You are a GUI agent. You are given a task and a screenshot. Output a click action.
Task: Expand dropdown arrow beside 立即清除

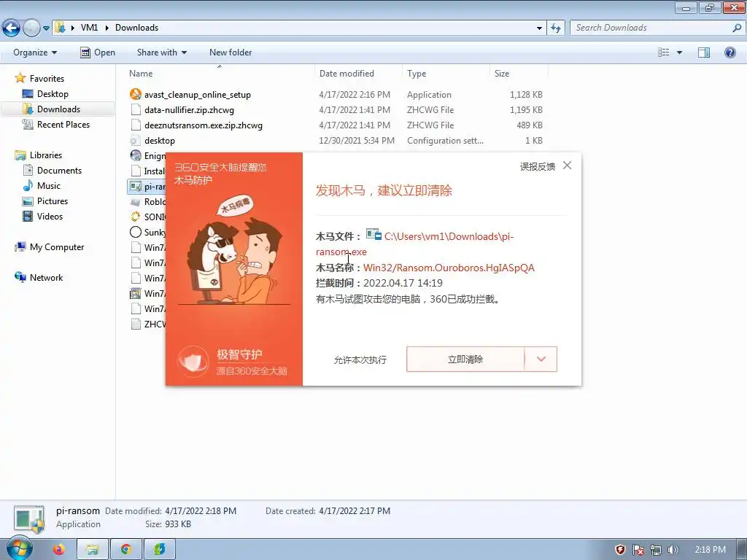(541, 359)
